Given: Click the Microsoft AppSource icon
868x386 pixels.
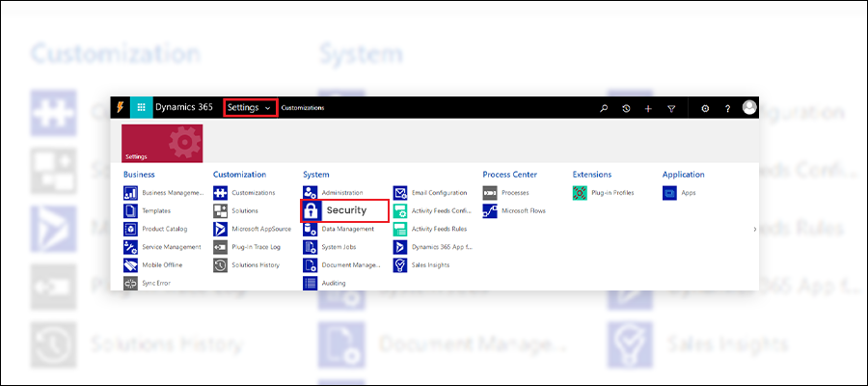Looking at the screenshot, I should (220, 230).
